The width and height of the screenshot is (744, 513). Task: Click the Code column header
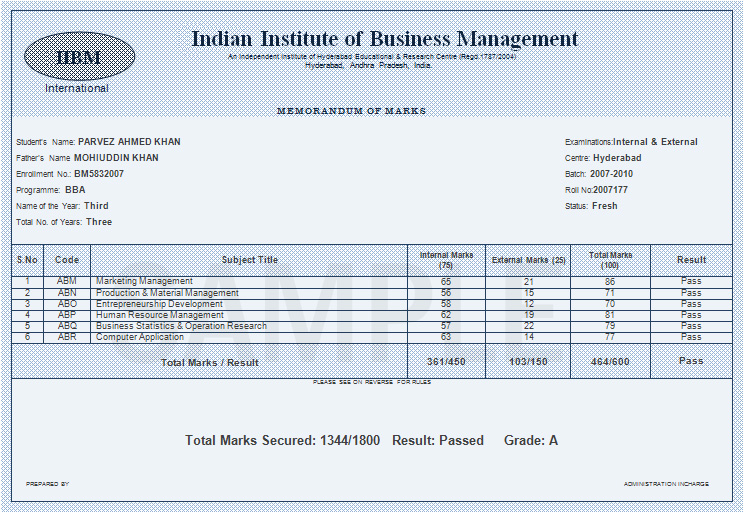[x=67, y=260]
